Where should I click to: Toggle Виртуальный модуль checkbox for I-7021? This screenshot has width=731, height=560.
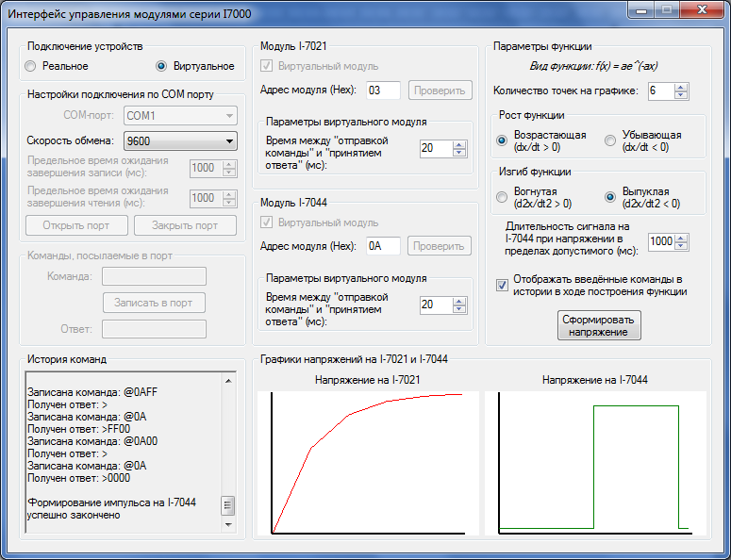click(x=266, y=66)
